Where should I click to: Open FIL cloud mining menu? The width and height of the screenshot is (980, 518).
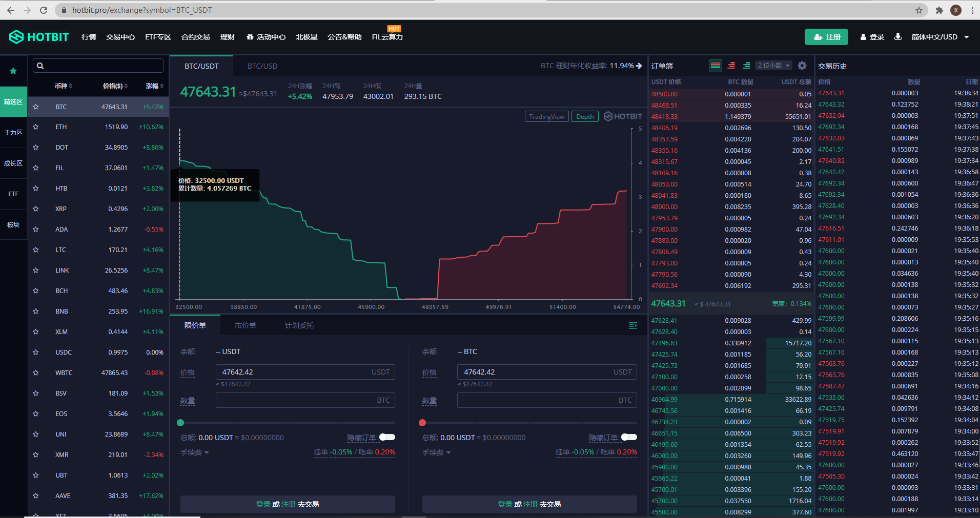tap(387, 37)
